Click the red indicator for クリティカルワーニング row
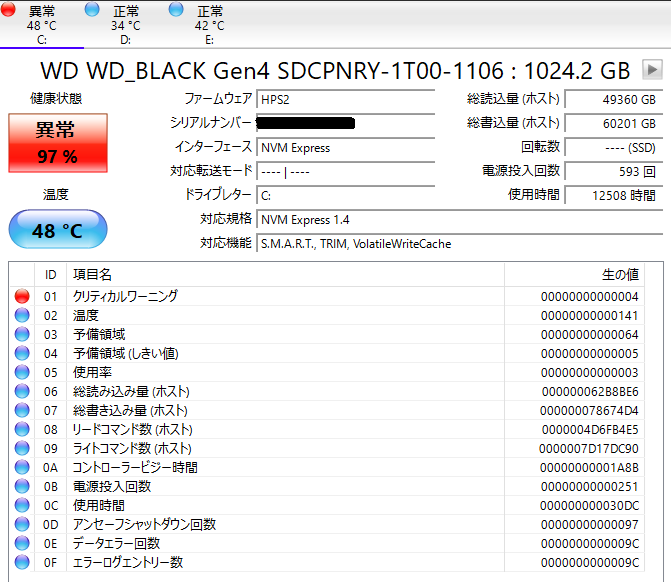 click(x=22, y=296)
